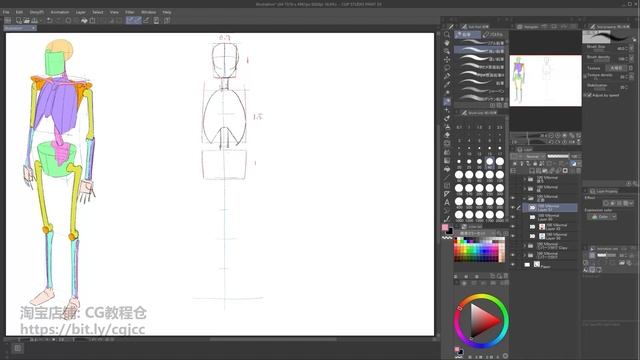
Task: Open the Expression color Color dropdown
Action: coord(602,217)
